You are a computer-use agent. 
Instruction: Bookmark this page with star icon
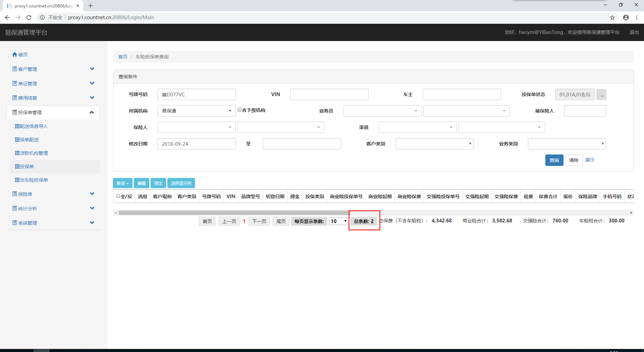(x=612, y=17)
